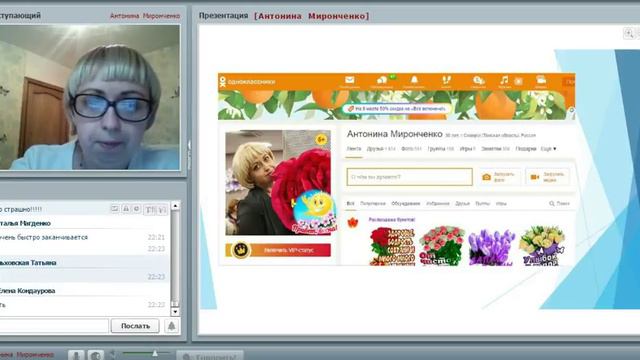Click chat participant name ending Магденко
The width and height of the screenshot is (640, 360).
pyautogui.click(x=25, y=223)
